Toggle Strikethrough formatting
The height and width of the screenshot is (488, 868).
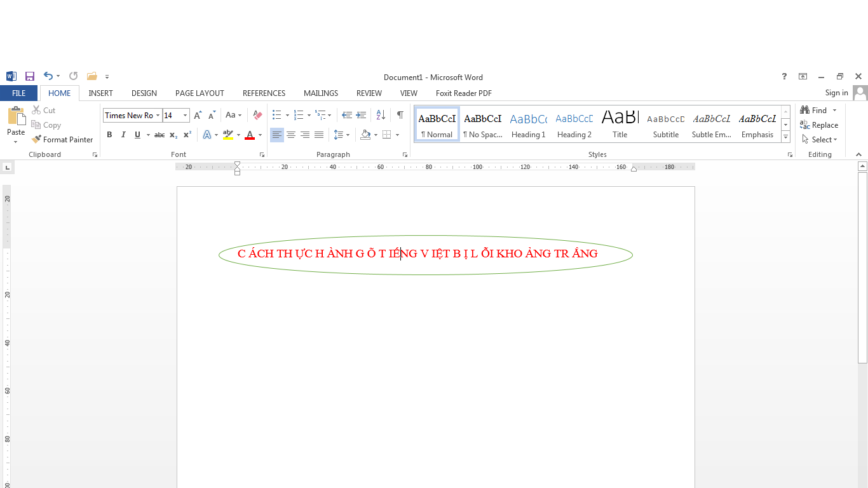tap(159, 135)
